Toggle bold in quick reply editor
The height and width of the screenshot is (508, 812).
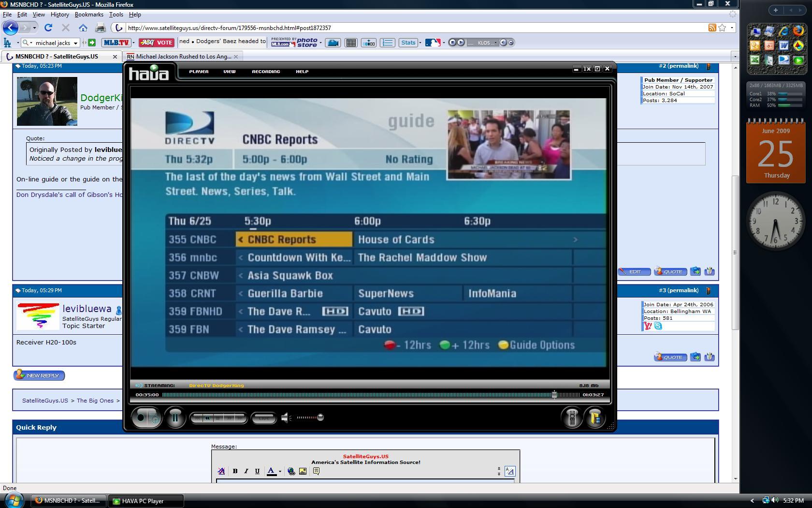point(235,471)
